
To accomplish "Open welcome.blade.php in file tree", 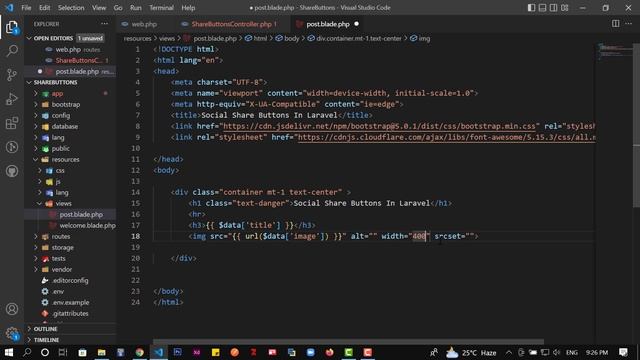I will [87, 225].
